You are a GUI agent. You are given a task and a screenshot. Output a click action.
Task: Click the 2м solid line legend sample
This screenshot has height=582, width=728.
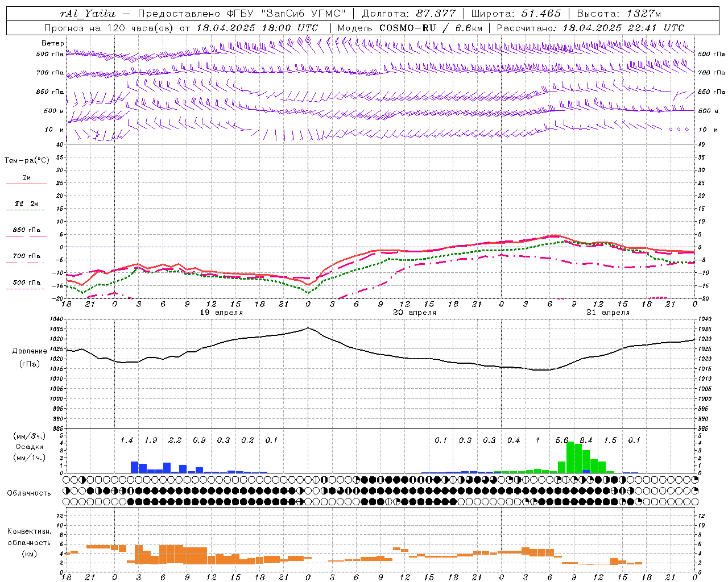pyautogui.click(x=26, y=184)
